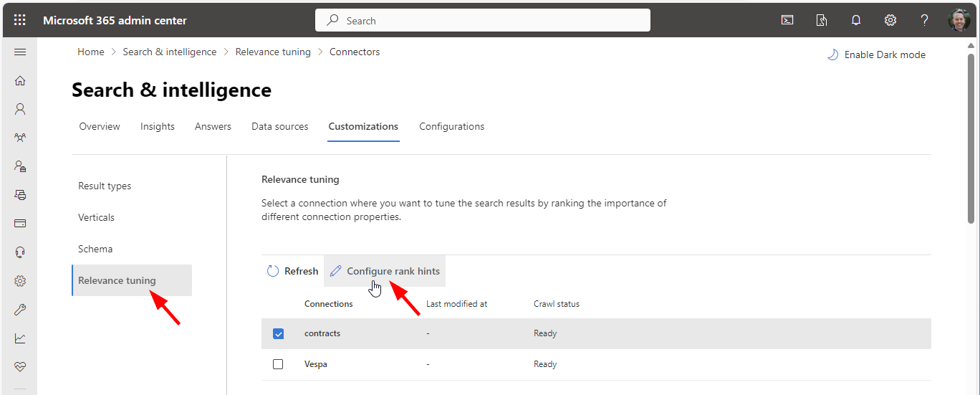980x395 pixels.
Task: Open the app launcher waffle icon
Action: pos(20,20)
